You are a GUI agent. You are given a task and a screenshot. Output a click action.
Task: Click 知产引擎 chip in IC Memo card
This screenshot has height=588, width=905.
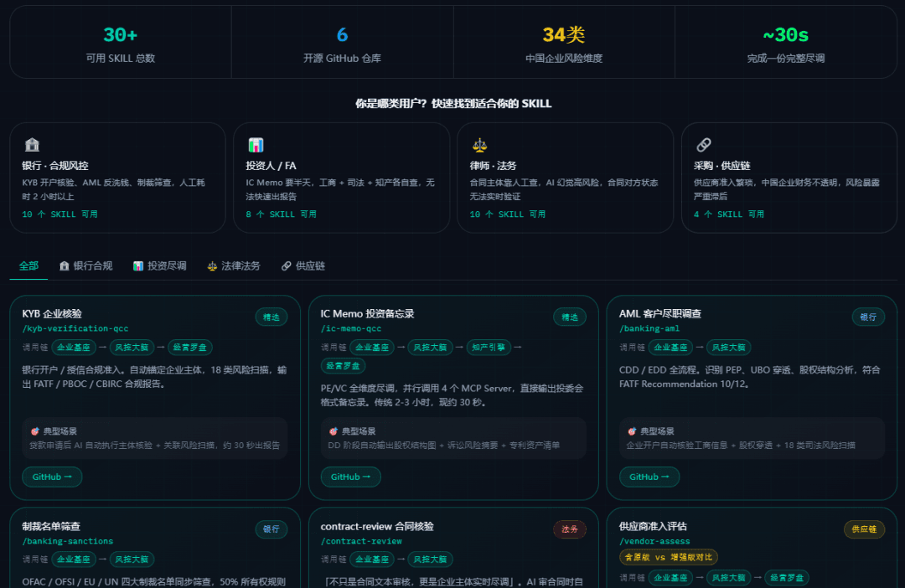tap(489, 348)
